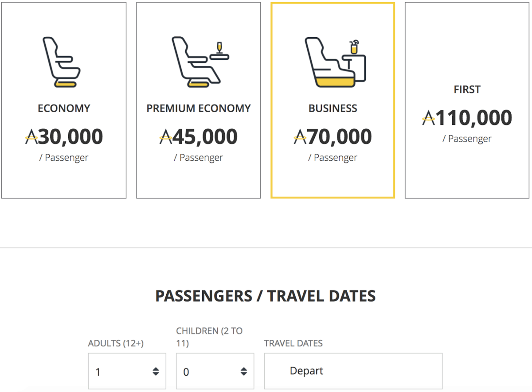Click the A currency symbol next to 110,000
532x392 pixels.
pos(428,117)
